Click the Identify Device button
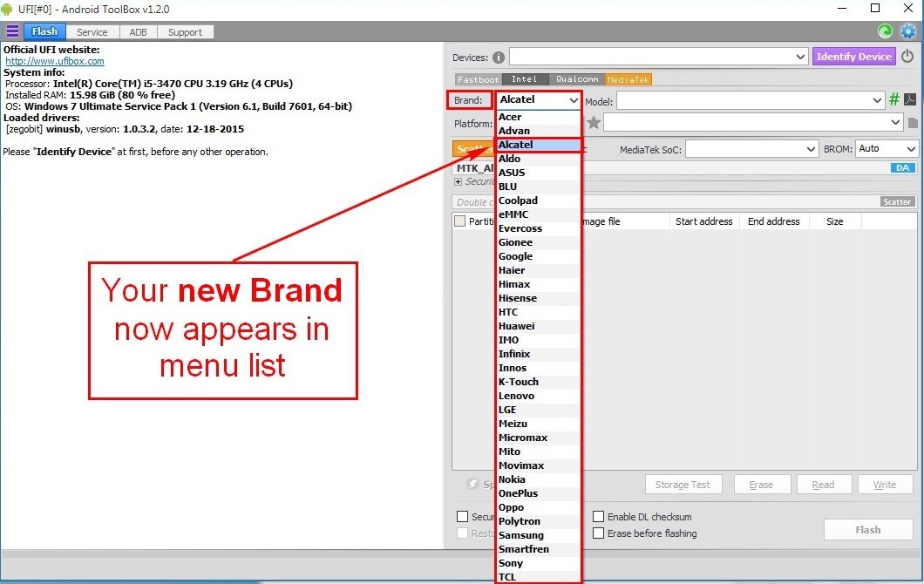Viewport: 924px width, 584px height. pos(854,57)
